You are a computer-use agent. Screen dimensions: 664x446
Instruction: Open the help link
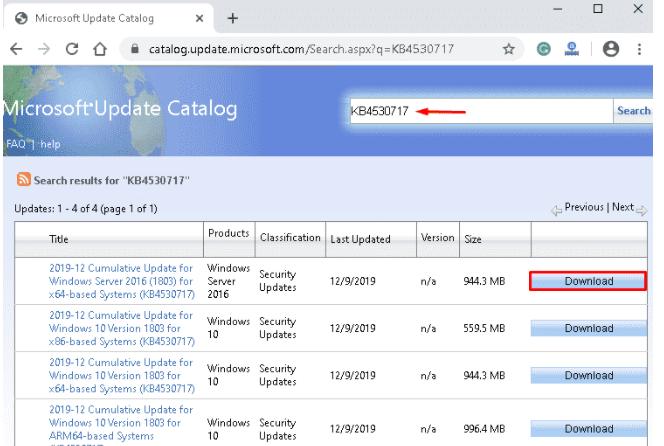pos(50,144)
